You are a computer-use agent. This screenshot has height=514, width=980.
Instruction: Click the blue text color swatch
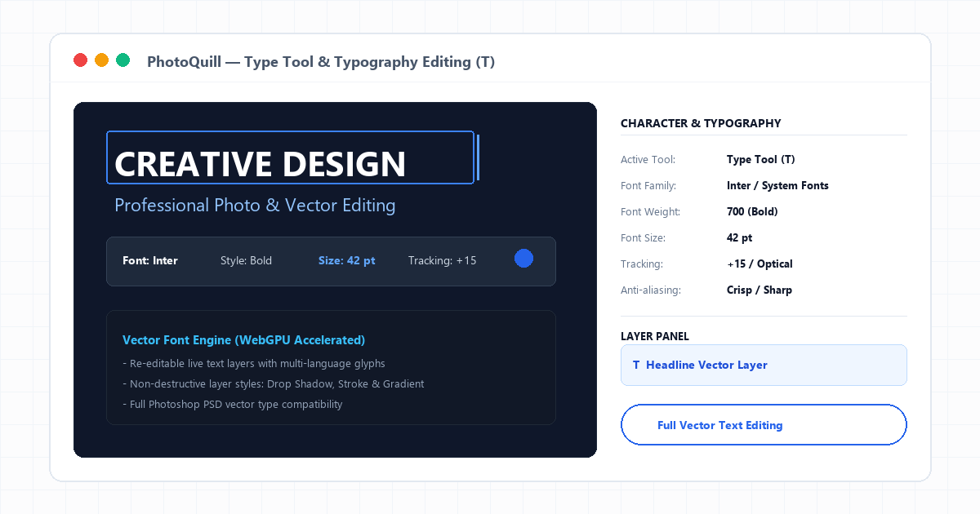point(523,259)
